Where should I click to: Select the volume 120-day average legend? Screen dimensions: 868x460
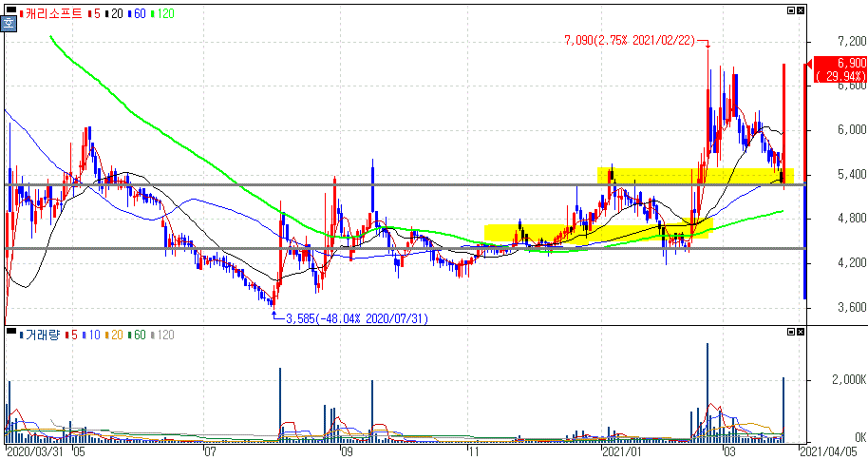[x=162, y=335]
